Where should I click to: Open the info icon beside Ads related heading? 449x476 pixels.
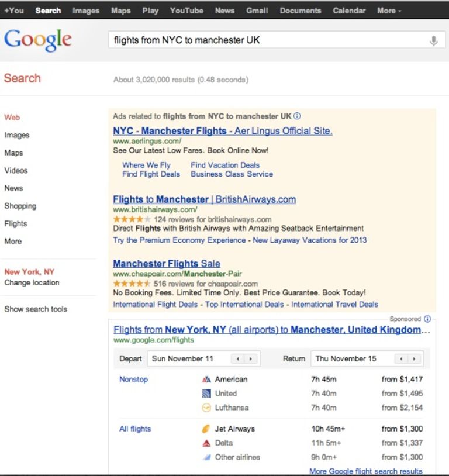[297, 116]
